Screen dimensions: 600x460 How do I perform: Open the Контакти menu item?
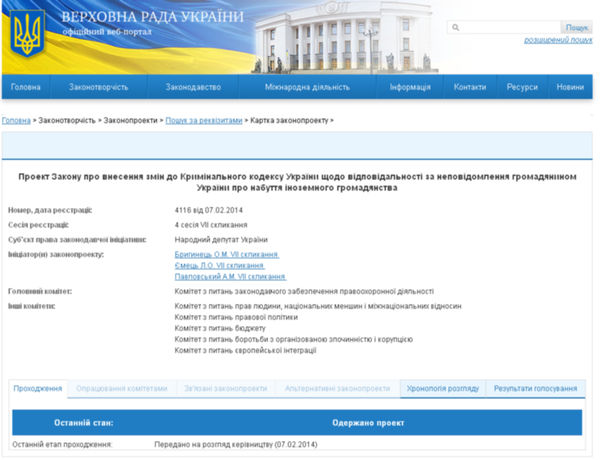[x=470, y=87]
